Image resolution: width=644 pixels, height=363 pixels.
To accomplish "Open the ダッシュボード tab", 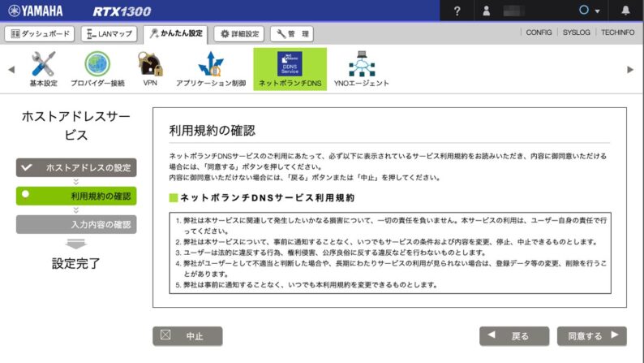I will (x=40, y=34).
